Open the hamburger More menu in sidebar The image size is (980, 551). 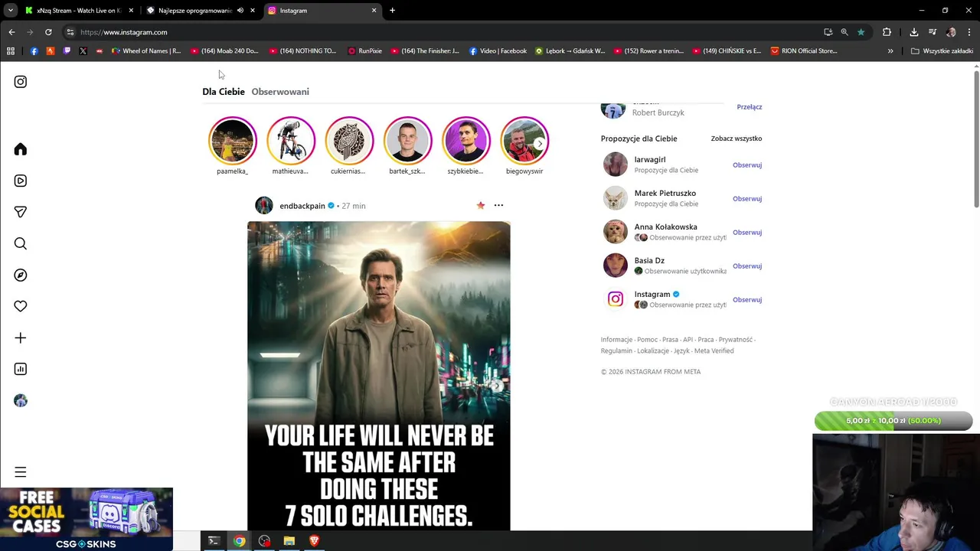(21, 472)
